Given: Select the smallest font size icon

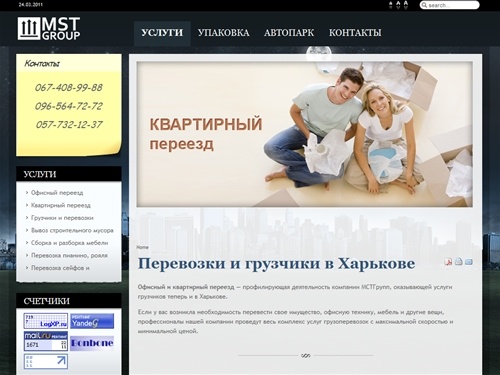Looking at the screenshot, I should [x=391, y=5].
